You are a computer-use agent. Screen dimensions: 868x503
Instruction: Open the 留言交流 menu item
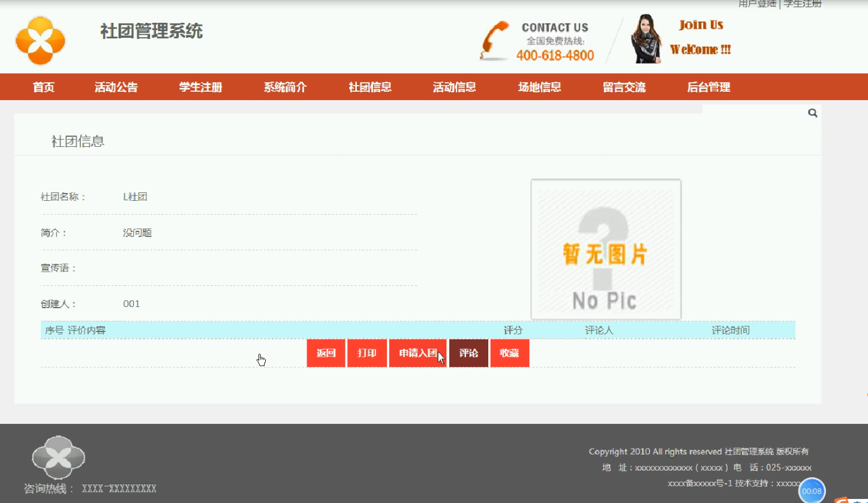click(x=624, y=87)
